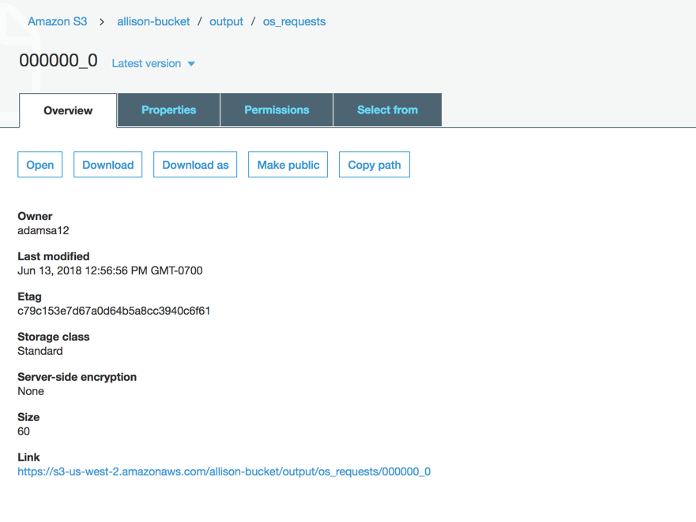Click the Etag value c79c153e7d67a0d64b5a8cc3940c6f61
Viewport: 696px width, 522px height.
(114, 311)
